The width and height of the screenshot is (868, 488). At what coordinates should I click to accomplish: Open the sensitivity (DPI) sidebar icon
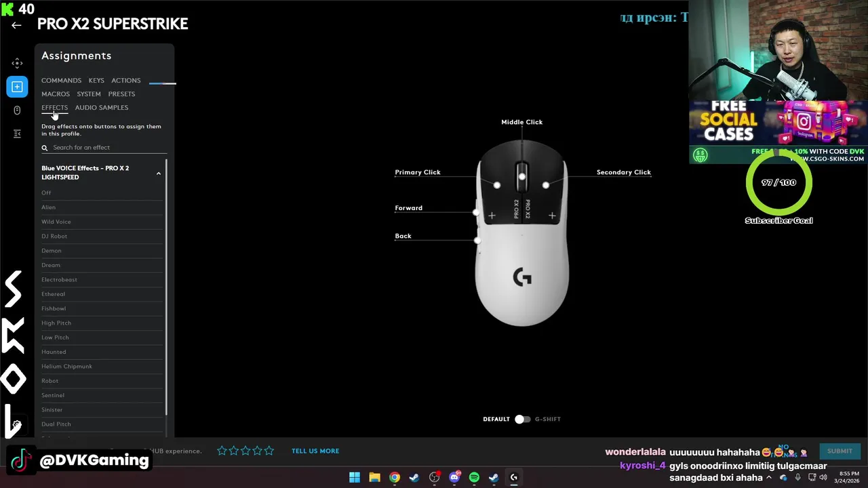(17, 63)
